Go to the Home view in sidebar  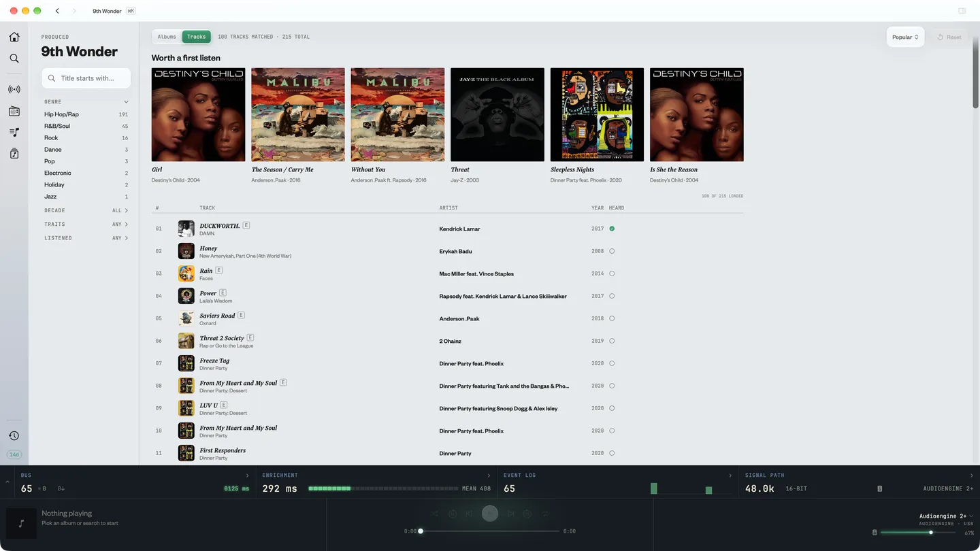click(14, 37)
